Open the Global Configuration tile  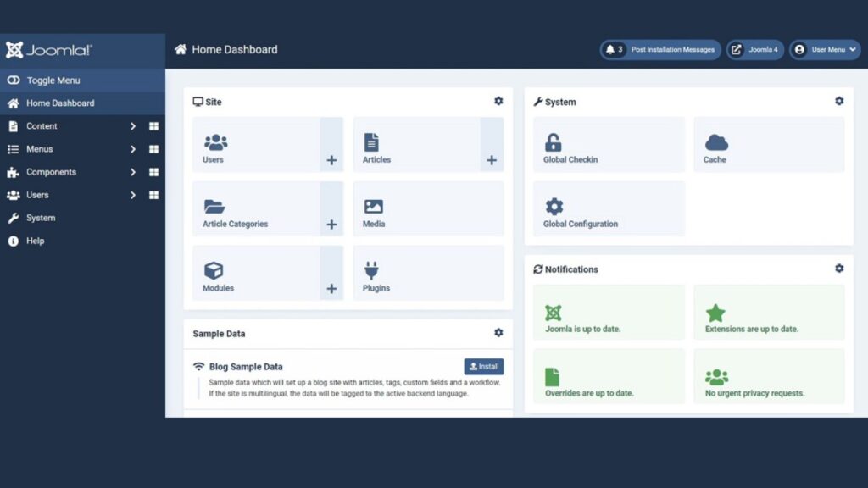click(x=609, y=208)
